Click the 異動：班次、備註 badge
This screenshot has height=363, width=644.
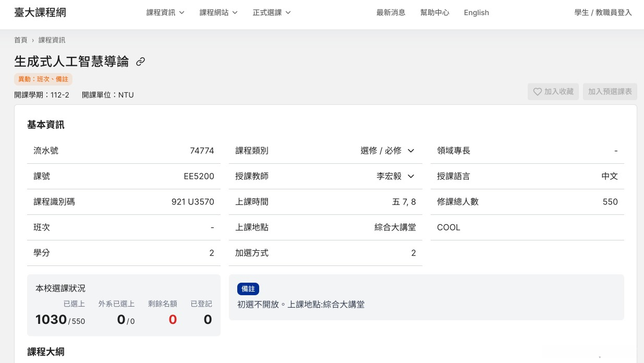click(43, 79)
